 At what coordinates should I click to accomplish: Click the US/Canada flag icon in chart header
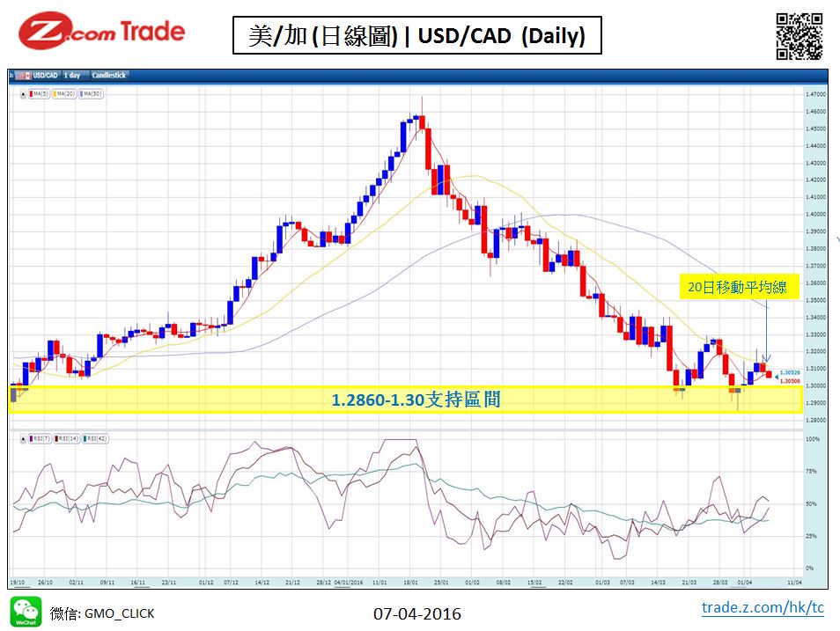coord(23,76)
